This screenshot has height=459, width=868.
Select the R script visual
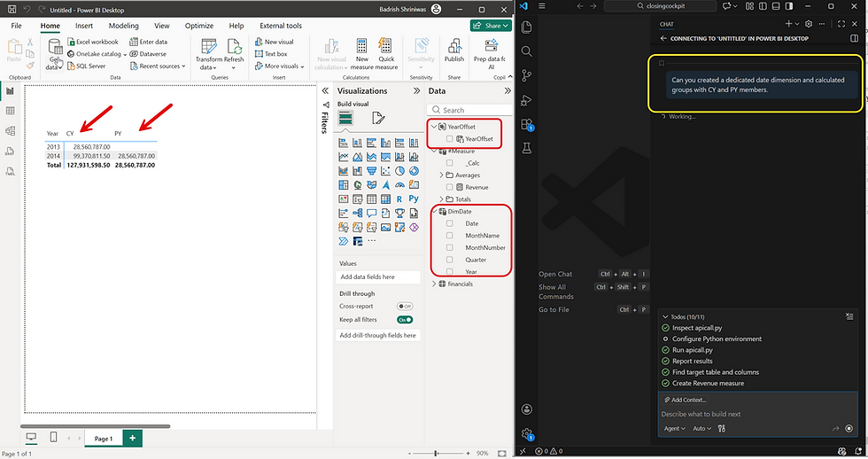[x=399, y=198]
